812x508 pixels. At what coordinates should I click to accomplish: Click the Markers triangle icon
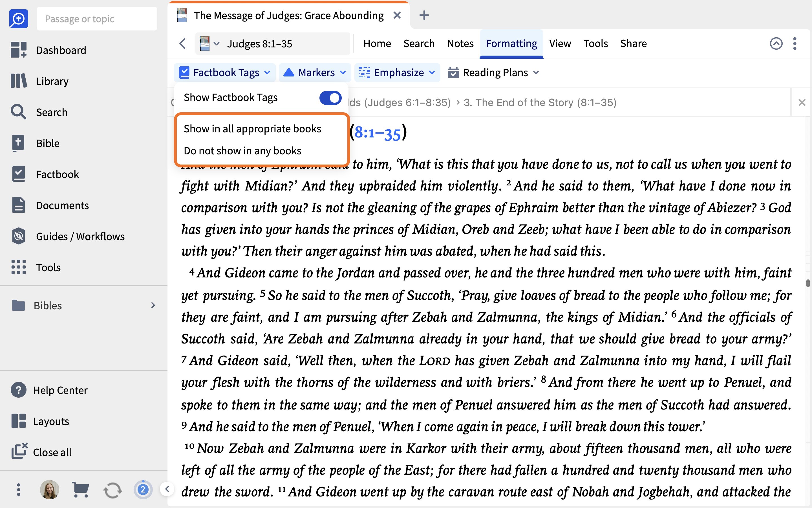(288, 72)
